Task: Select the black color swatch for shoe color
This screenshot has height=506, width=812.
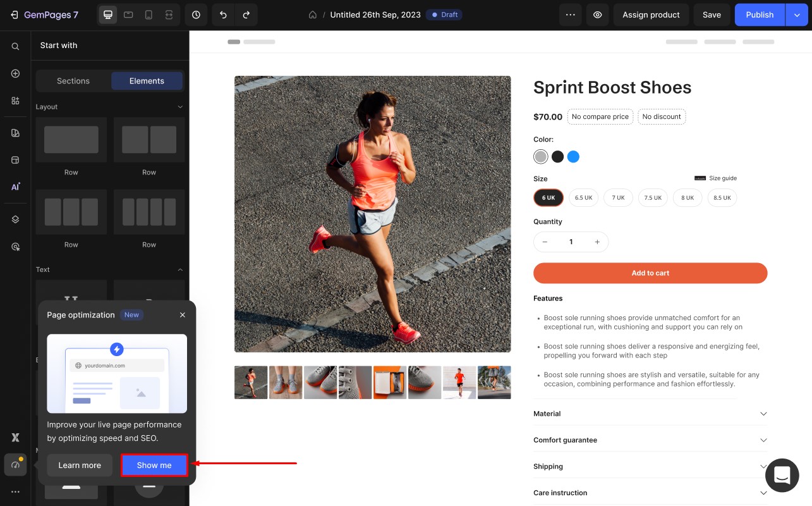Action: pyautogui.click(x=557, y=156)
